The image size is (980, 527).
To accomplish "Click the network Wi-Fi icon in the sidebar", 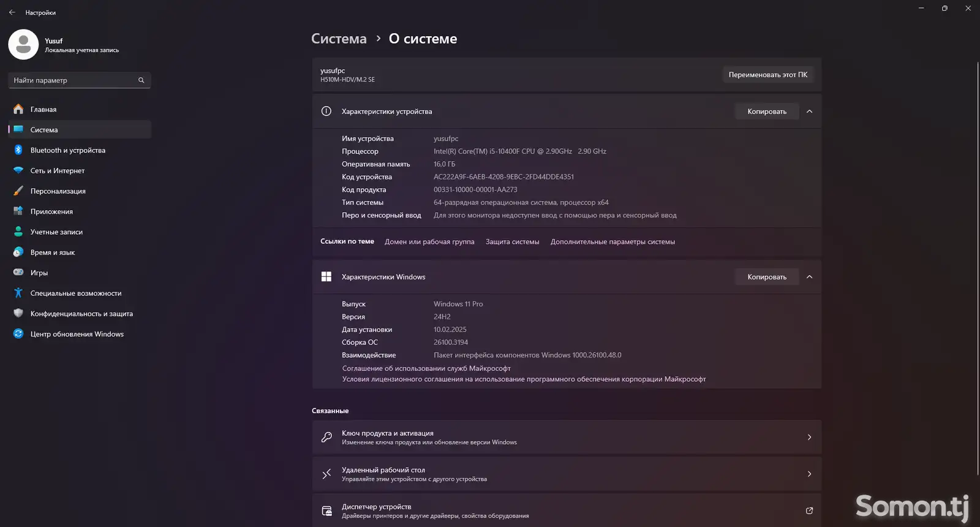I will coord(18,170).
